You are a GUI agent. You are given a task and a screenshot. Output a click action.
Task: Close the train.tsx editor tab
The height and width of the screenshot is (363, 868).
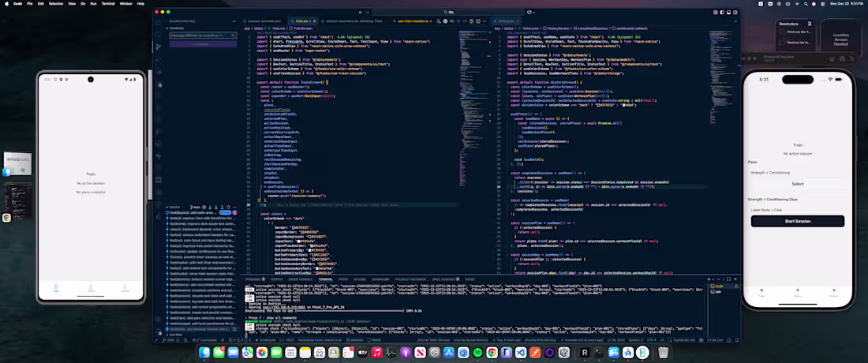coord(314,21)
